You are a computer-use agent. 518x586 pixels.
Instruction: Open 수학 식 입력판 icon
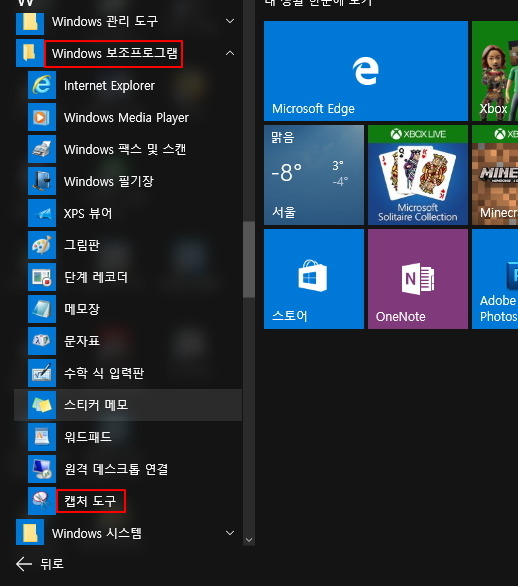[42, 373]
